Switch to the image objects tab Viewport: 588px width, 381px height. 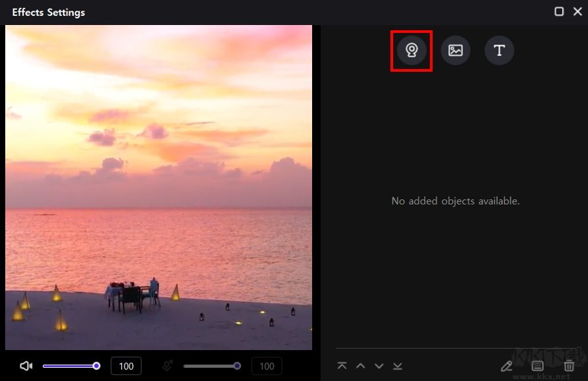point(455,50)
